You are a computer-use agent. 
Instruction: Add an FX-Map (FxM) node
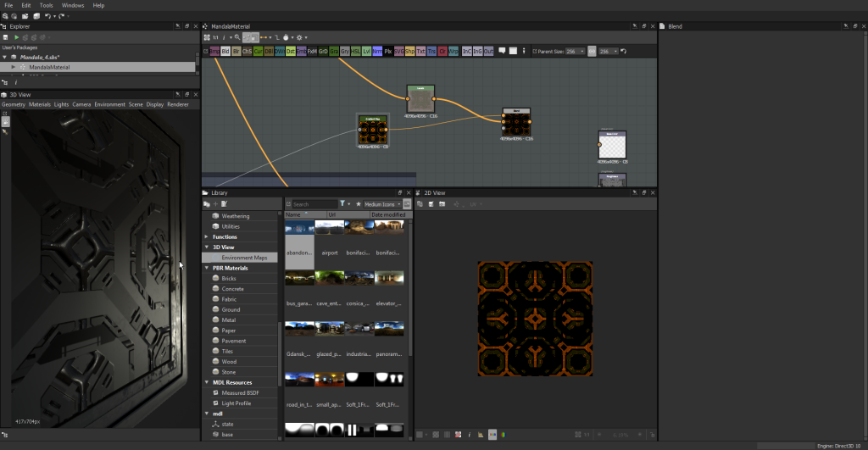point(312,52)
